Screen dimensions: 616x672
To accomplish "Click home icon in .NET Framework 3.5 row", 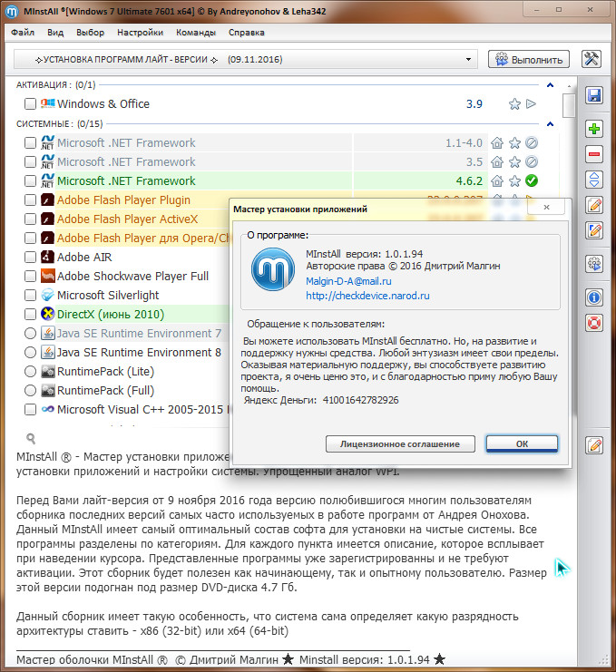I will coord(497,162).
